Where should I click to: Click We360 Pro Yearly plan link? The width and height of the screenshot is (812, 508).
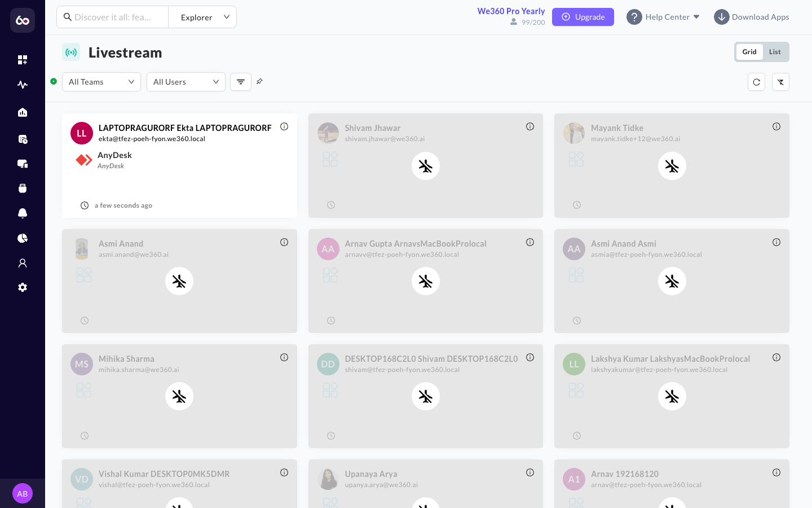click(x=511, y=11)
